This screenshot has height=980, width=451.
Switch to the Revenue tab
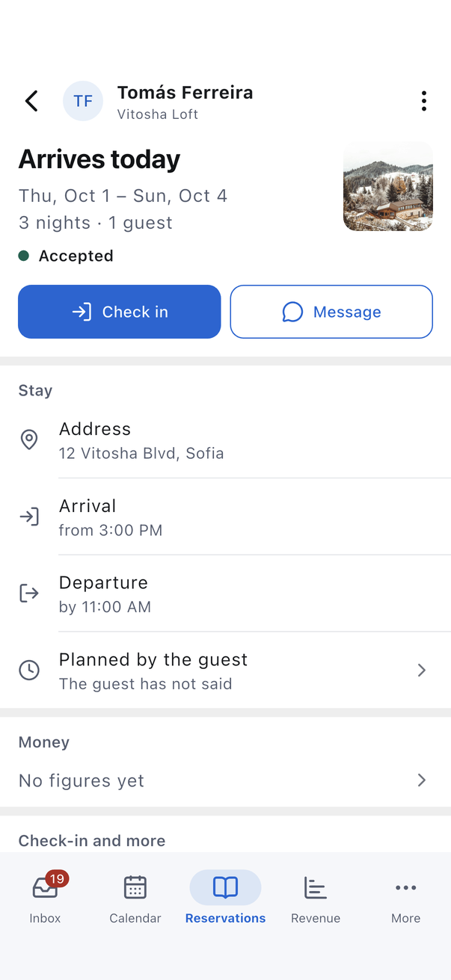pyautogui.click(x=316, y=897)
